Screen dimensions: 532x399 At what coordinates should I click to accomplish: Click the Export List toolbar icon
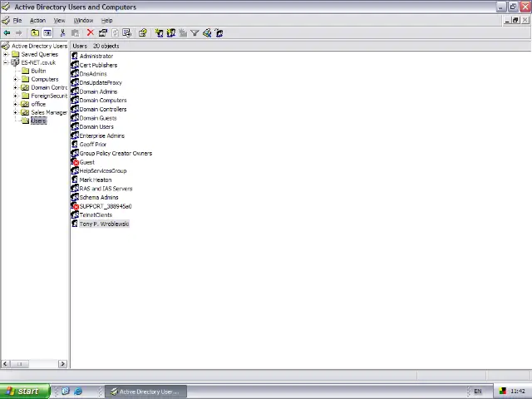[x=127, y=33]
